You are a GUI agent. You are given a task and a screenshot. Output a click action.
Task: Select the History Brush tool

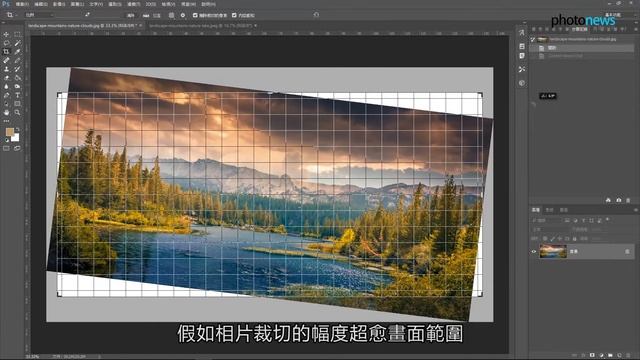[17, 69]
